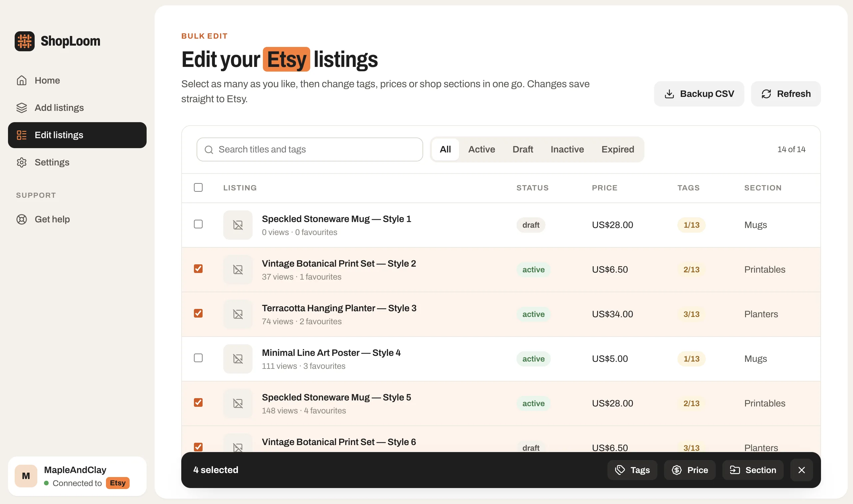
Task: Click the MapleAndClay shop avatar
Action: [26, 476]
